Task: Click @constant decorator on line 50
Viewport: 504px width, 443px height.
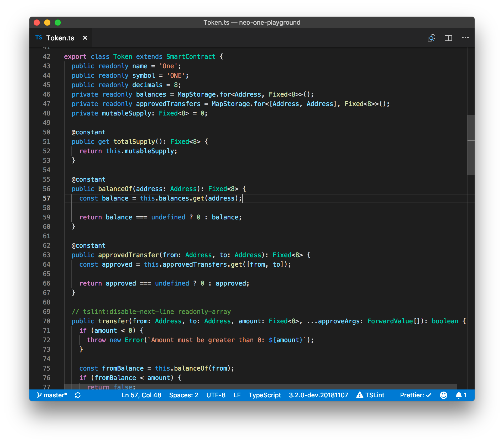Action: point(88,132)
